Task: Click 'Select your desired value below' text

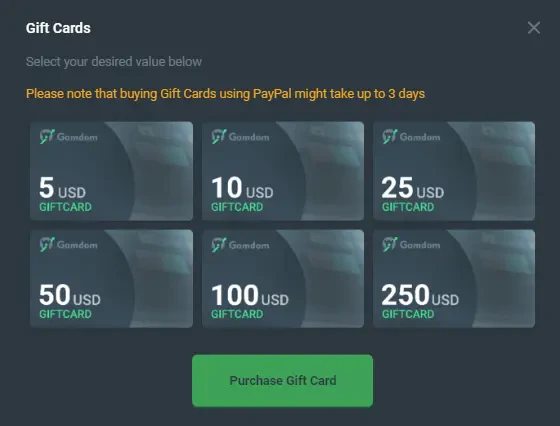Action: click(x=114, y=62)
